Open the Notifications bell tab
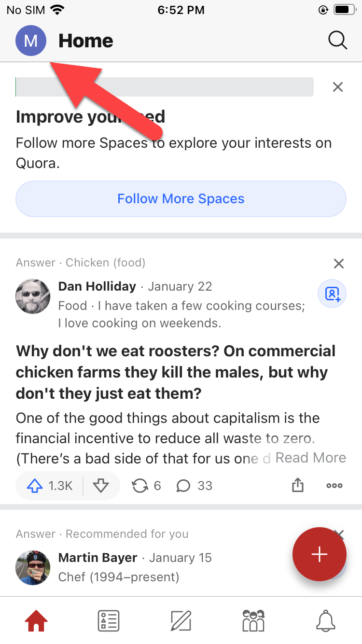Image resolution: width=362 pixels, height=644 pixels. pyautogui.click(x=326, y=620)
